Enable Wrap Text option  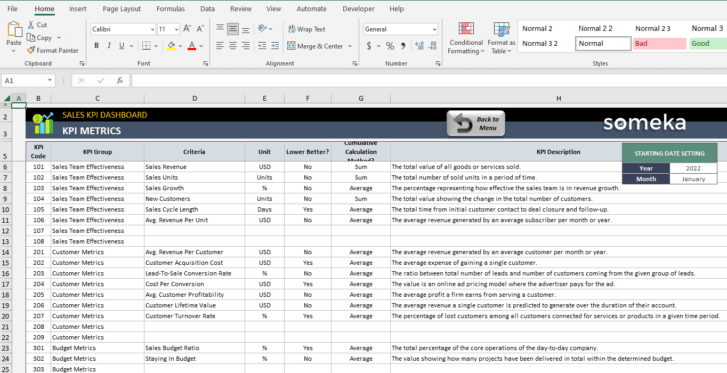pyautogui.click(x=306, y=29)
